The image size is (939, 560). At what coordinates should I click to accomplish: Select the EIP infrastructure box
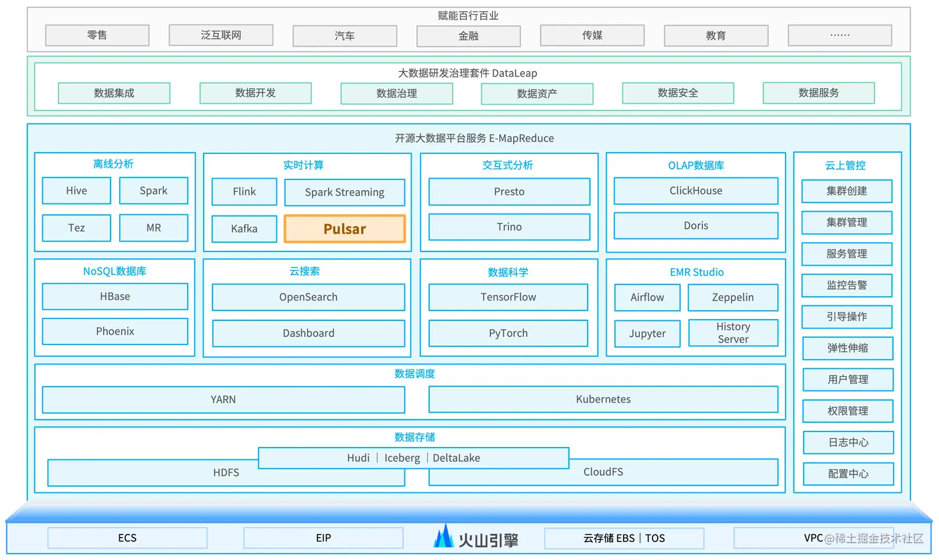(x=324, y=538)
